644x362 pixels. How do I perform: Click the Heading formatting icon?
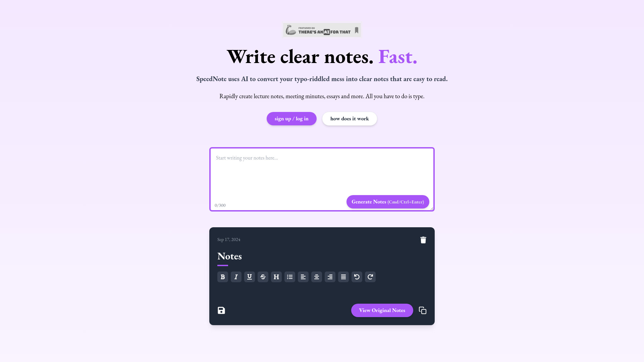point(276,277)
